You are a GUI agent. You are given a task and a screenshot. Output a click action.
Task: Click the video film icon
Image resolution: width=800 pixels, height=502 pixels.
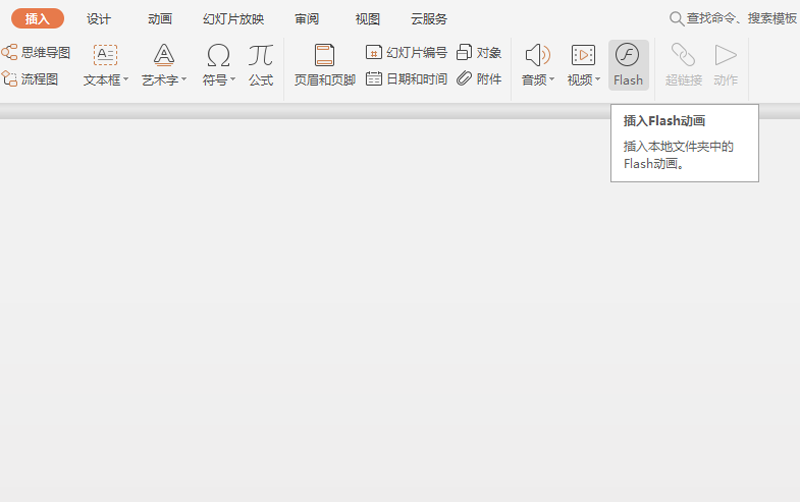tap(583, 55)
